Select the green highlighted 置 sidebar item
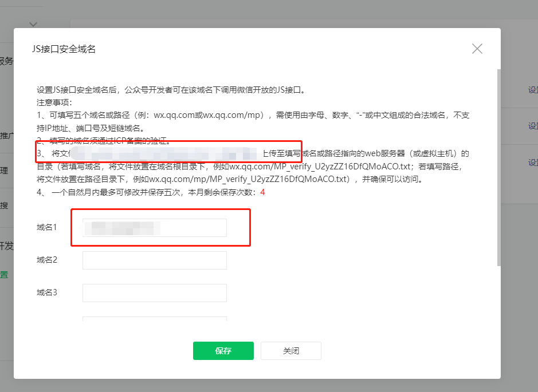538x392 pixels. tap(5, 275)
